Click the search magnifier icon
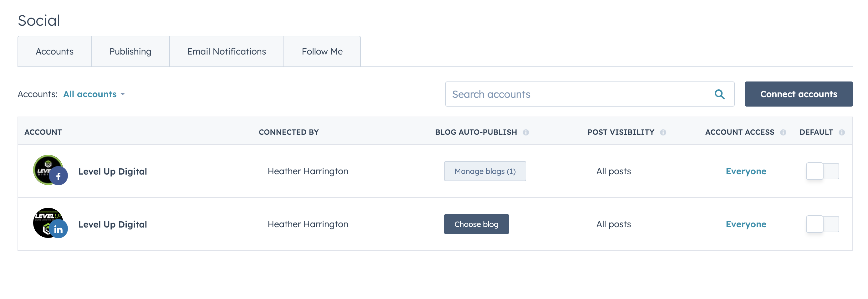 [719, 94]
